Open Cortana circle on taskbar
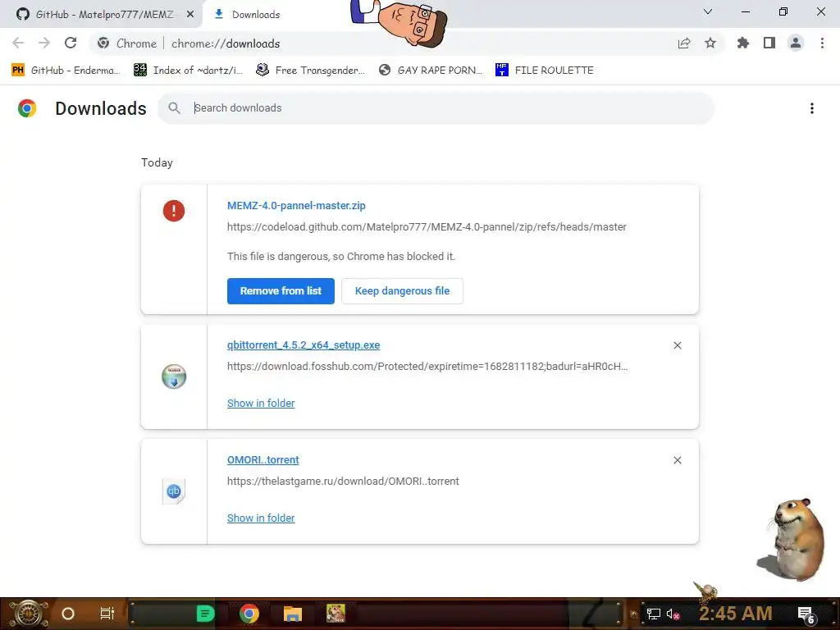 (x=68, y=614)
